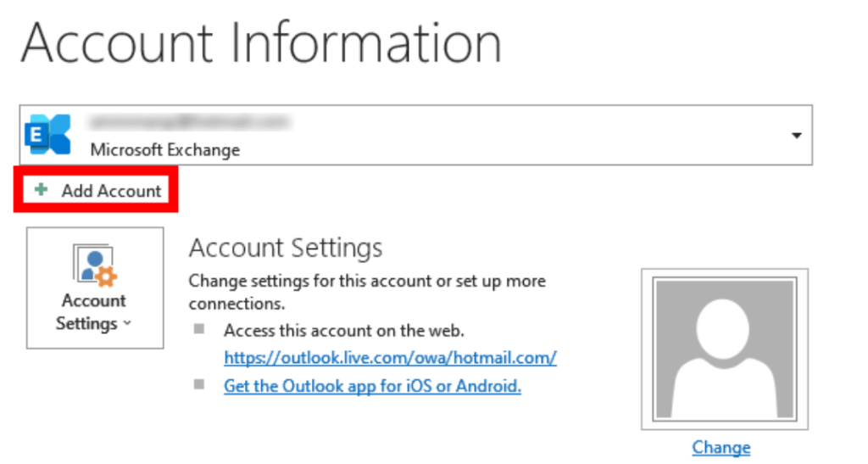Open Get the Outlook app for iOS or Android link
Viewport: 868px width, 464px height.
pyautogui.click(x=372, y=386)
